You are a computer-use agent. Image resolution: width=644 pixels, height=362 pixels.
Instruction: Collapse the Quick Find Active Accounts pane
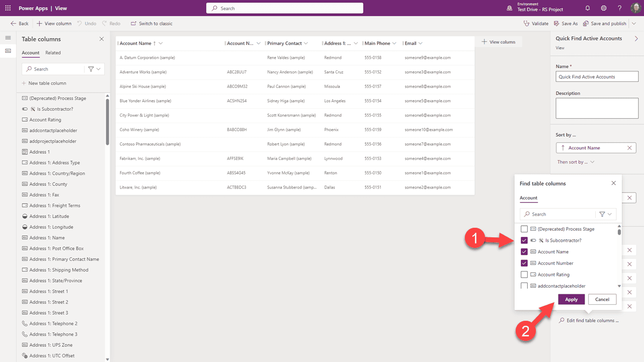[636, 39]
